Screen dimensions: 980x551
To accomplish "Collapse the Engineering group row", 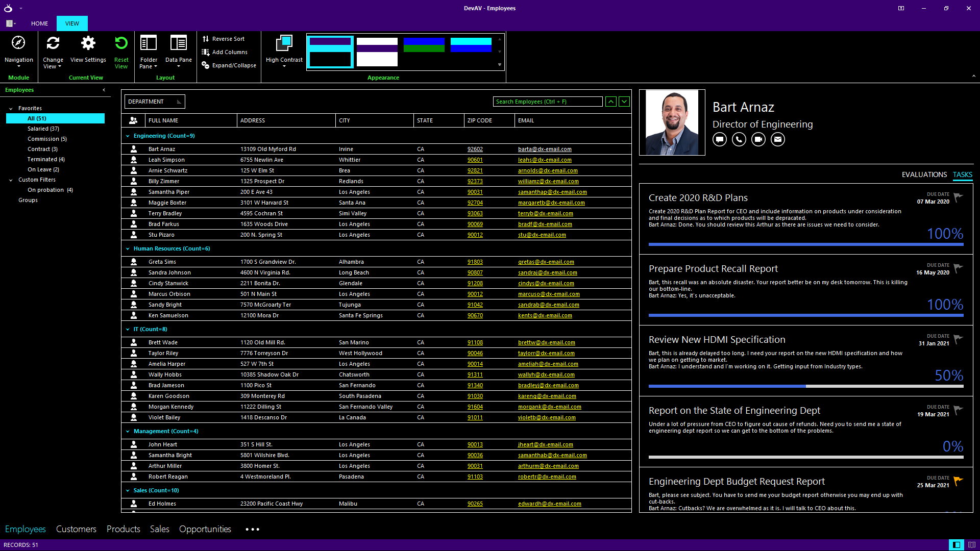I will tap(128, 136).
